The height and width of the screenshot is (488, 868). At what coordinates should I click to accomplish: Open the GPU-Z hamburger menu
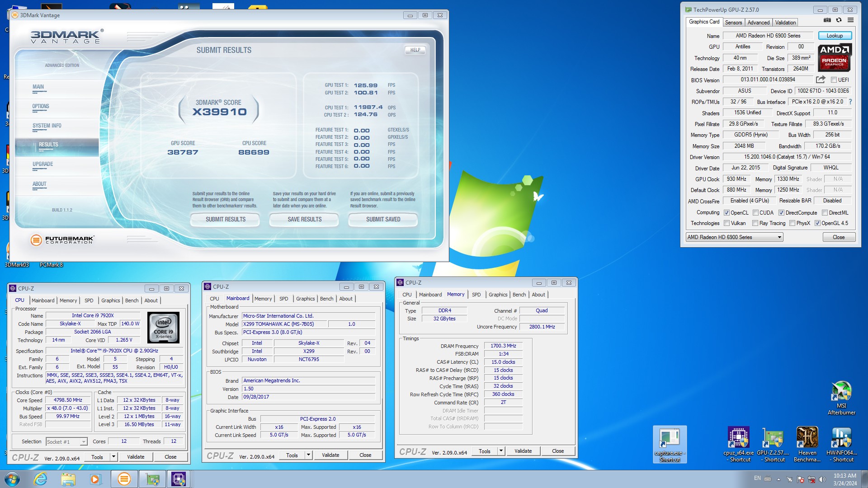click(850, 20)
